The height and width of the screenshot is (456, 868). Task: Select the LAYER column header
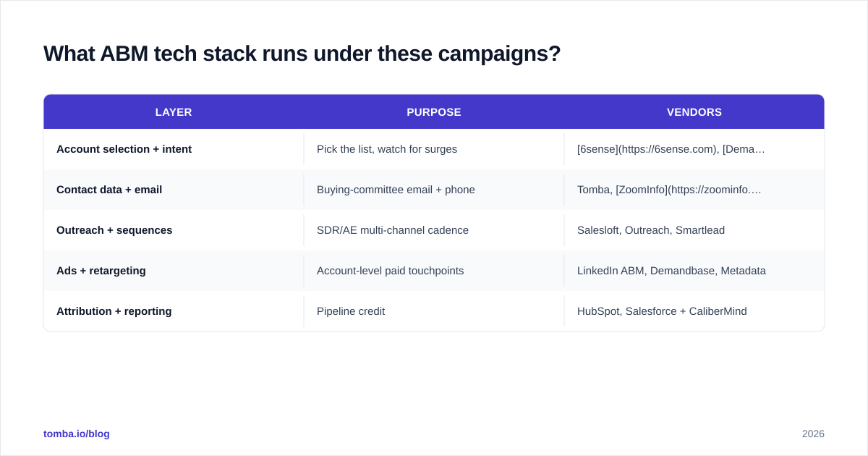point(174,112)
